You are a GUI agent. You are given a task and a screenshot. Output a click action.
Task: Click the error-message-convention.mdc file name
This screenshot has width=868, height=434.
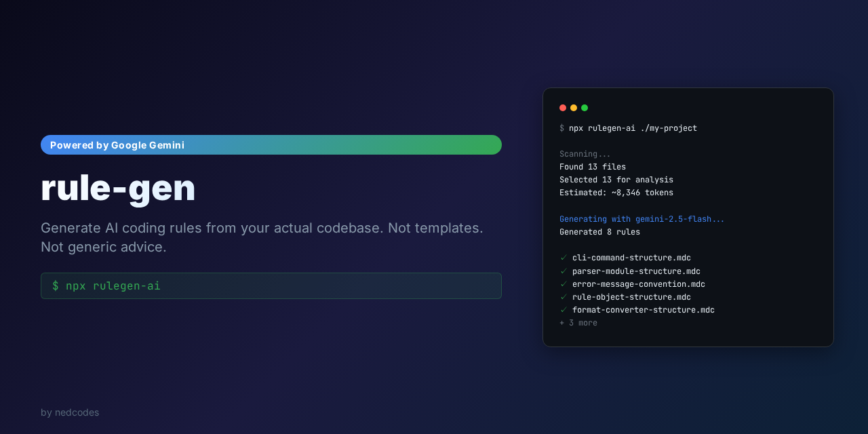pos(639,284)
